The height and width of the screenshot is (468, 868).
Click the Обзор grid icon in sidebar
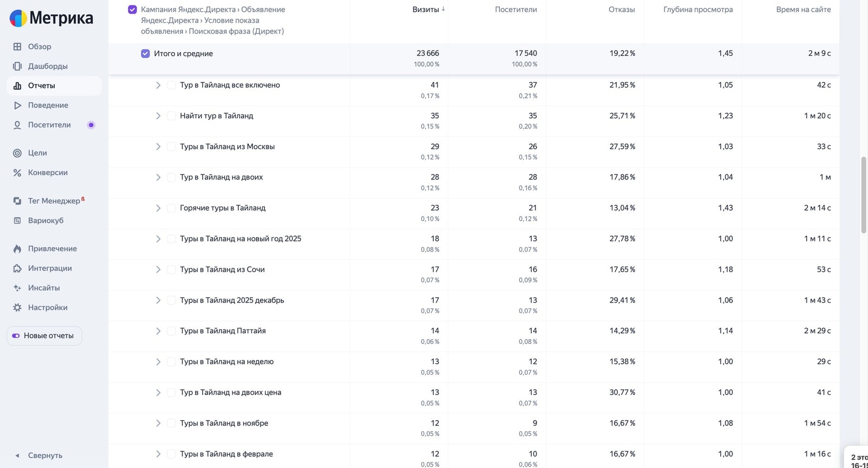coord(18,47)
